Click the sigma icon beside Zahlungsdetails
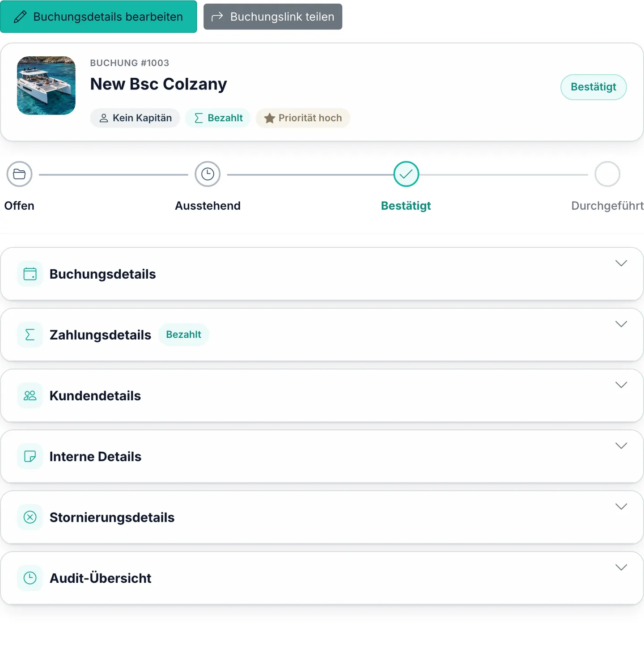Viewport: 644px width, 670px height. tap(30, 335)
